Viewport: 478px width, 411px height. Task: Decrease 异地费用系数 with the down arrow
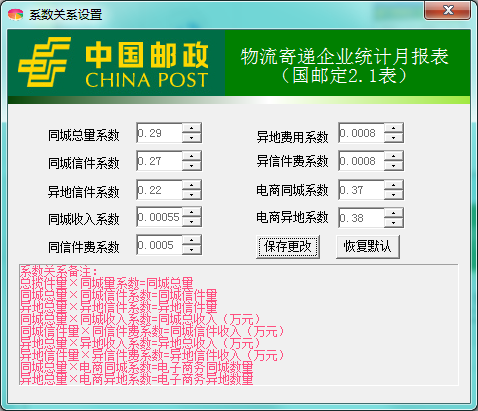[x=394, y=138]
